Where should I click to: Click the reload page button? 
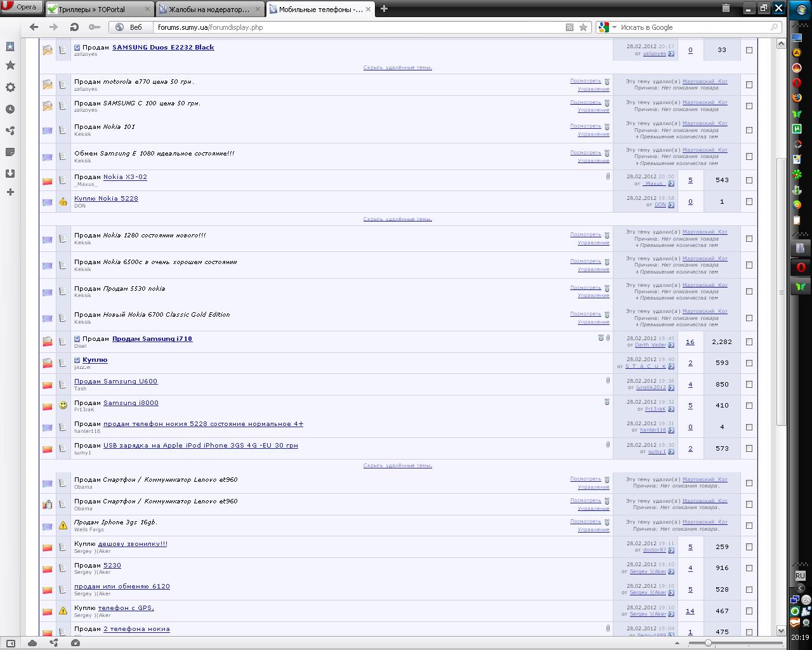[74, 27]
